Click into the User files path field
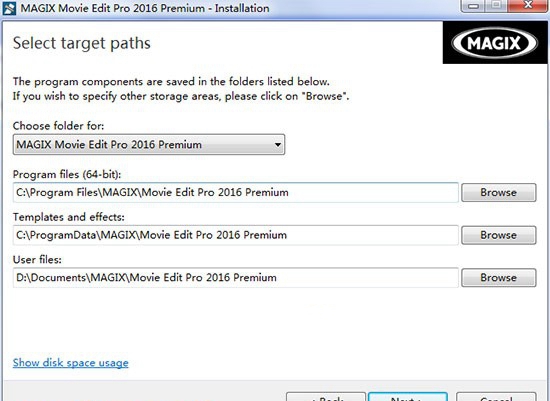Image resolution: width=550 pixels, height=401 pixels. 236,278
